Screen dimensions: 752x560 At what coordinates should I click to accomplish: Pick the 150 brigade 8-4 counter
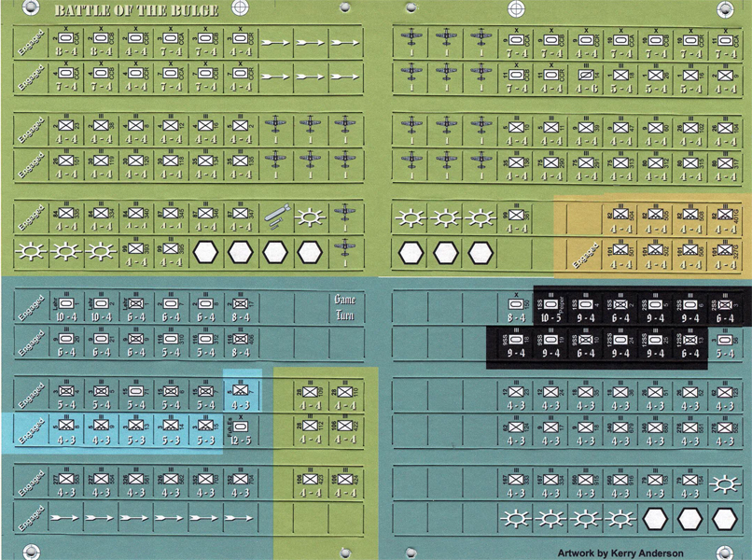[x=516, y=309]
